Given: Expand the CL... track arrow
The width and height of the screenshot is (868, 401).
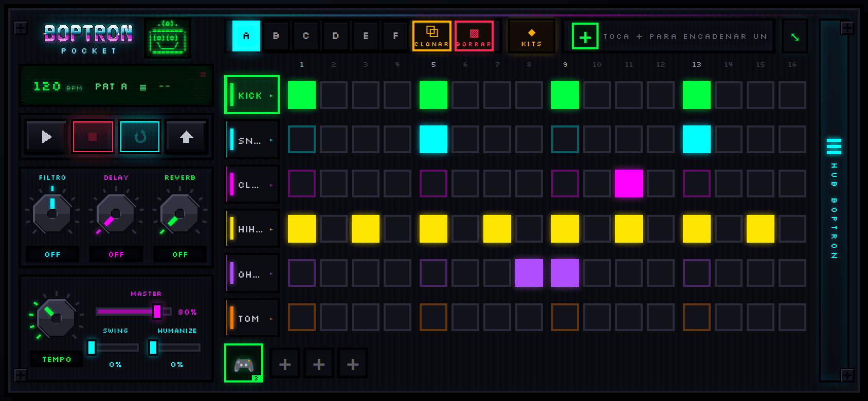Looking at the screenshot, I should [271, 185].
